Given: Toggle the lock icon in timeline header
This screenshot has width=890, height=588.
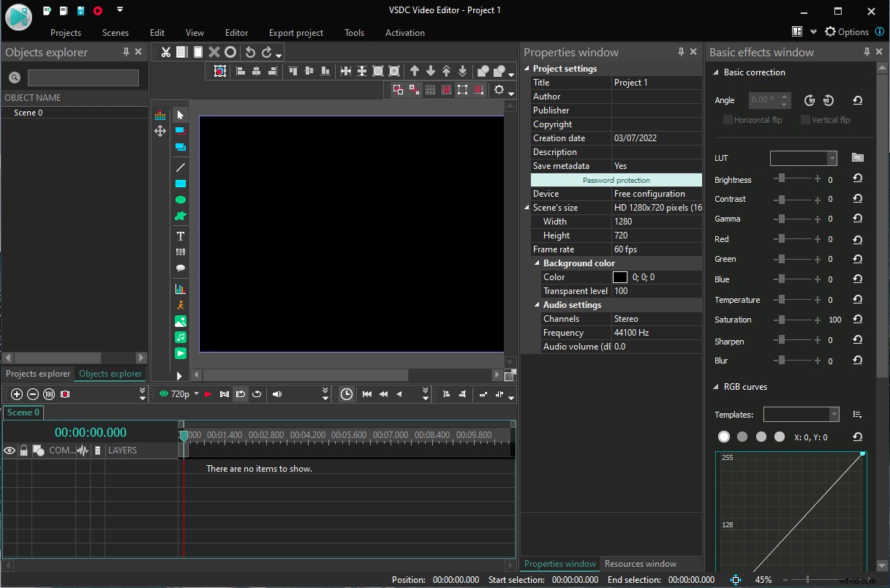Looking at the screenshot, I should pyautogui.click(x=23, y=450).
